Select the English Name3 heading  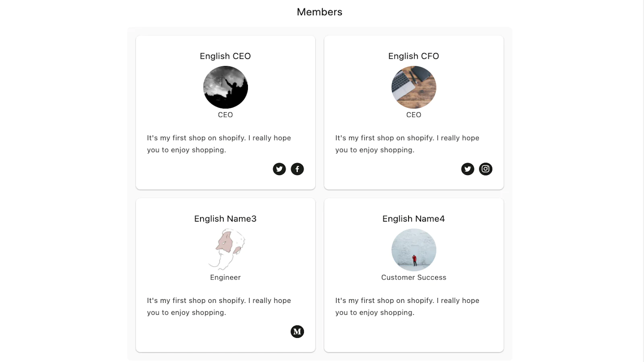[x=225, y=218]
